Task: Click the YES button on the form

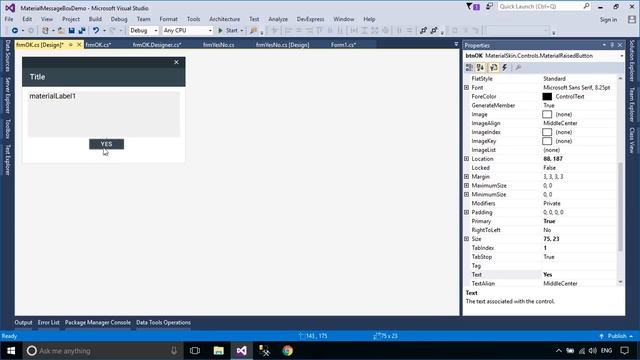Action: [107, 144]
